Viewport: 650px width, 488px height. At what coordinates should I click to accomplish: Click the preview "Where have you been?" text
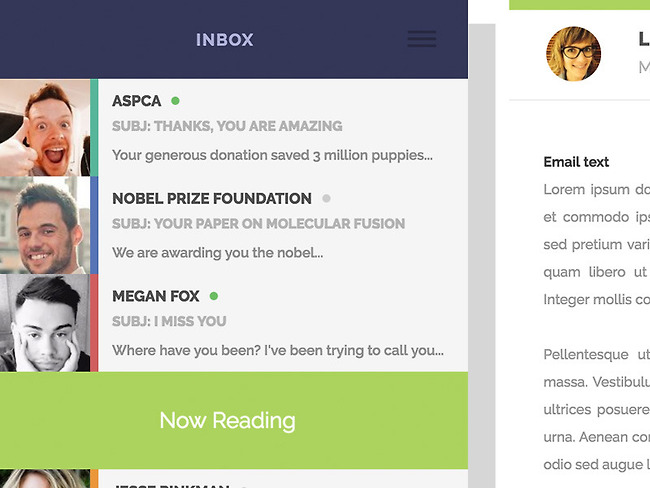pyautogui.click(x=277, y=350)
